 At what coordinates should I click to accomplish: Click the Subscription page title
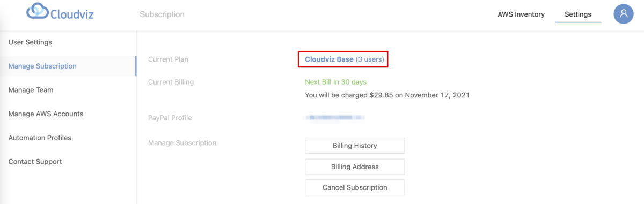[x=162, y=14]
